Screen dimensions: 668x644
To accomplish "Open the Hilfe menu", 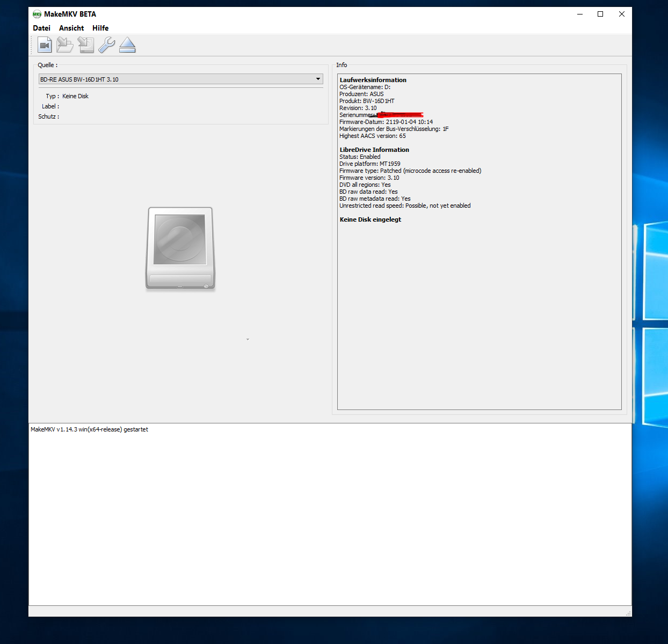I will [x=100, y=28].
